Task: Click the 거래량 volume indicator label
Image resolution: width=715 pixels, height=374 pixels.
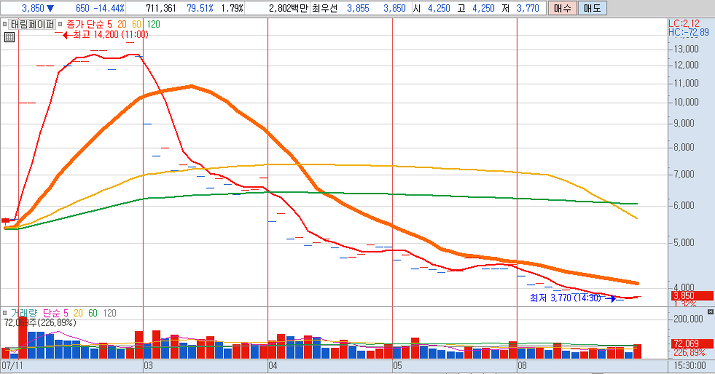Action: pos(24,313)
